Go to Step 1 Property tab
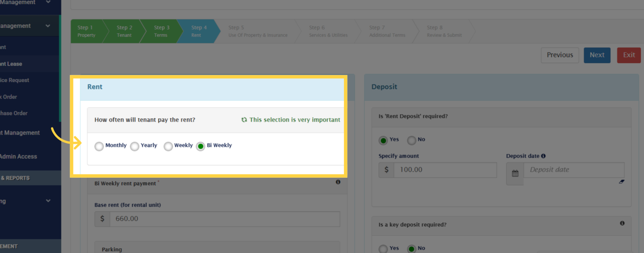Viewport: 644px width, 253px height. click(x=87, y=31)
